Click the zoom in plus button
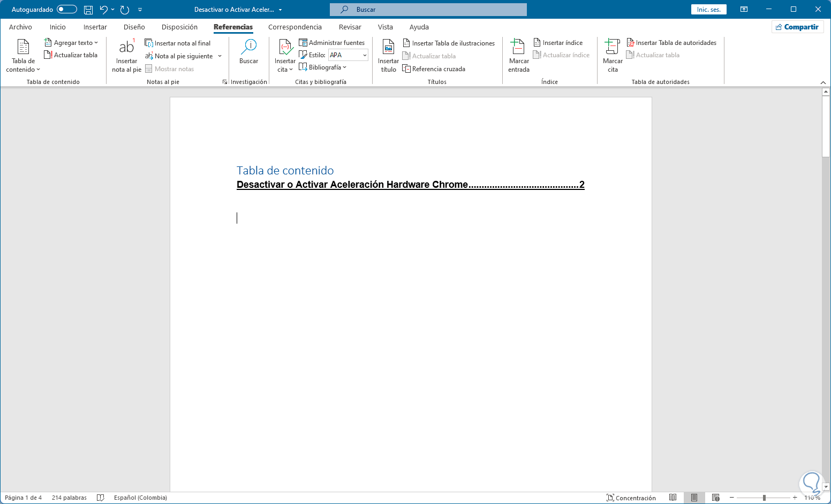Image resolution: width=831 pixels, height=504 pixels. point(795,498)
